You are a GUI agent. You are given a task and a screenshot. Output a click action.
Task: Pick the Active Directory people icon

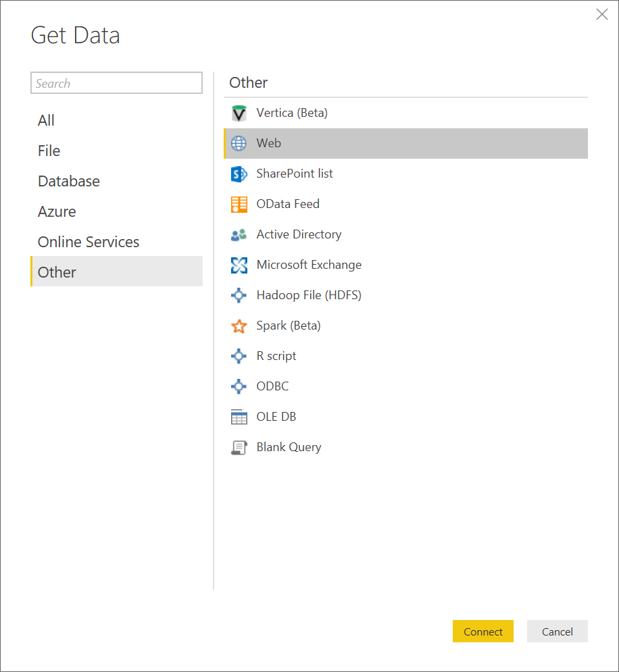pos(239,235)
